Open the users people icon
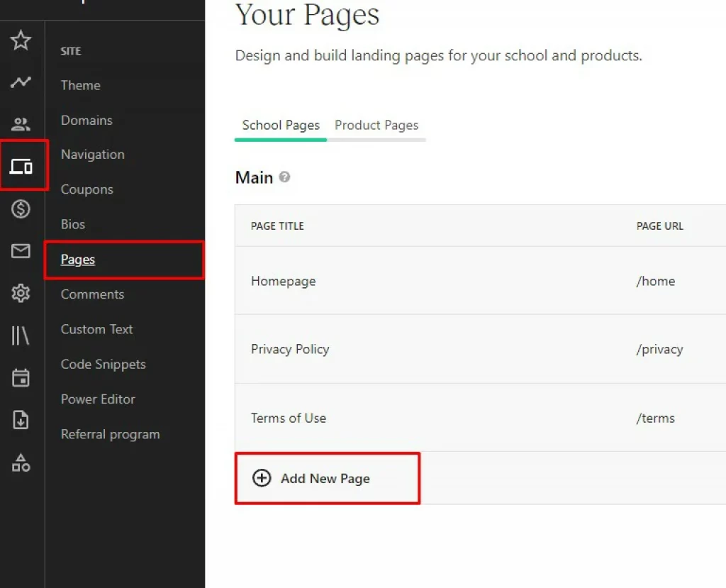 point(21,125)
